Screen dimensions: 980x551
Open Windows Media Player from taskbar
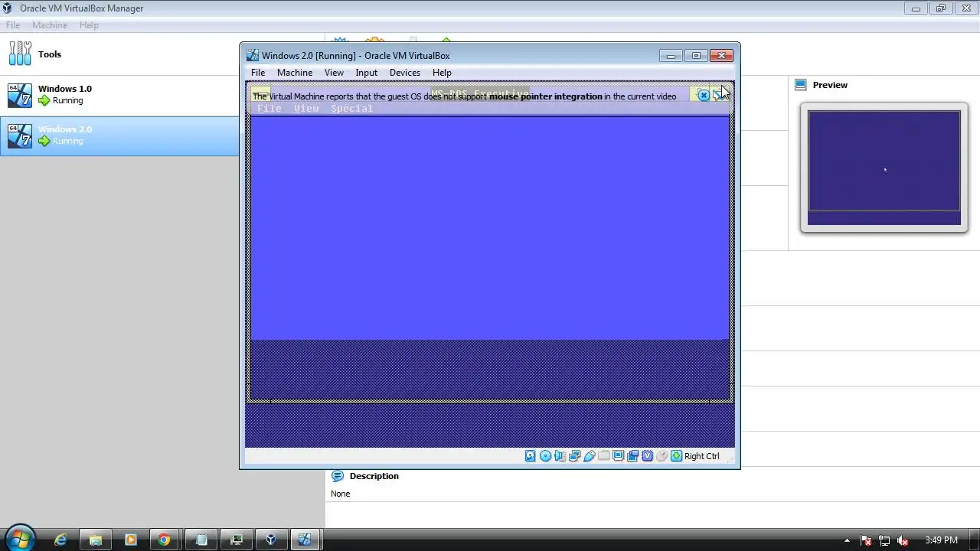130,540
